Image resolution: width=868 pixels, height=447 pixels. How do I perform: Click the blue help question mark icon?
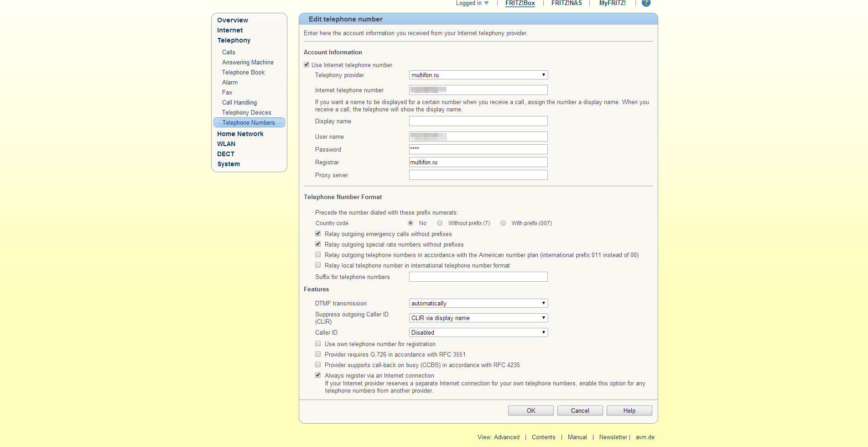[x=646, y=3]
